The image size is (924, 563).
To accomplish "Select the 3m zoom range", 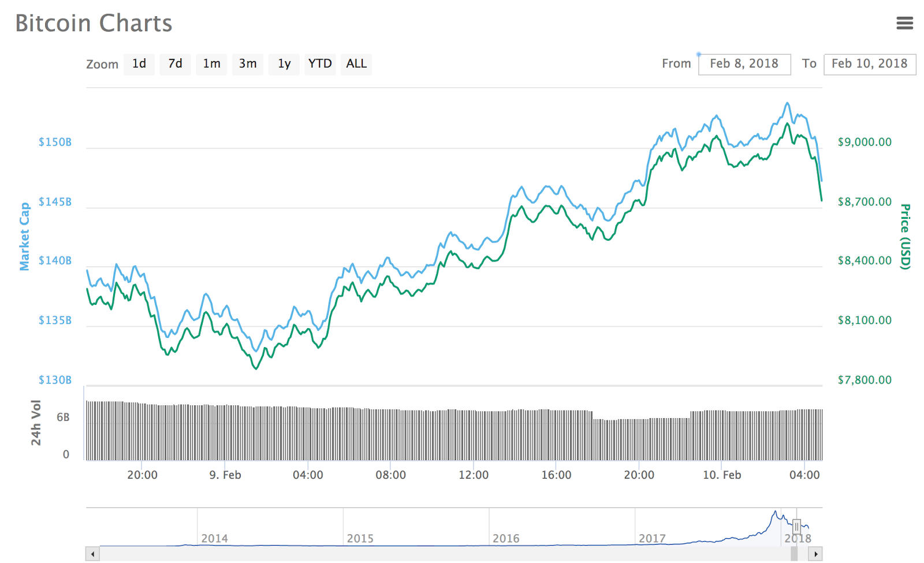I will 247,64.
